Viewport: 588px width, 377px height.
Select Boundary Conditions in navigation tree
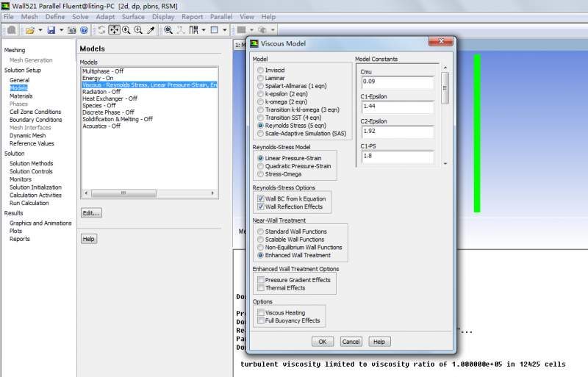(35, 120)
